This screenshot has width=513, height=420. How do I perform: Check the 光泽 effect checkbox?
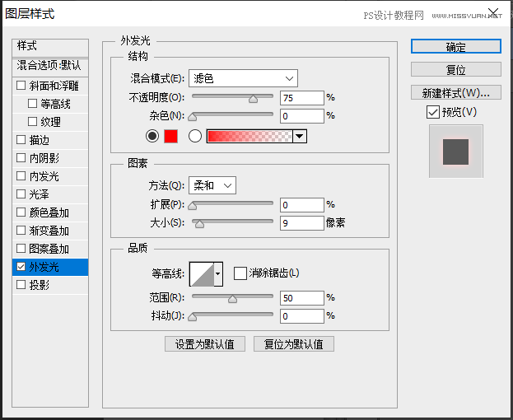(x=21, y=194)
